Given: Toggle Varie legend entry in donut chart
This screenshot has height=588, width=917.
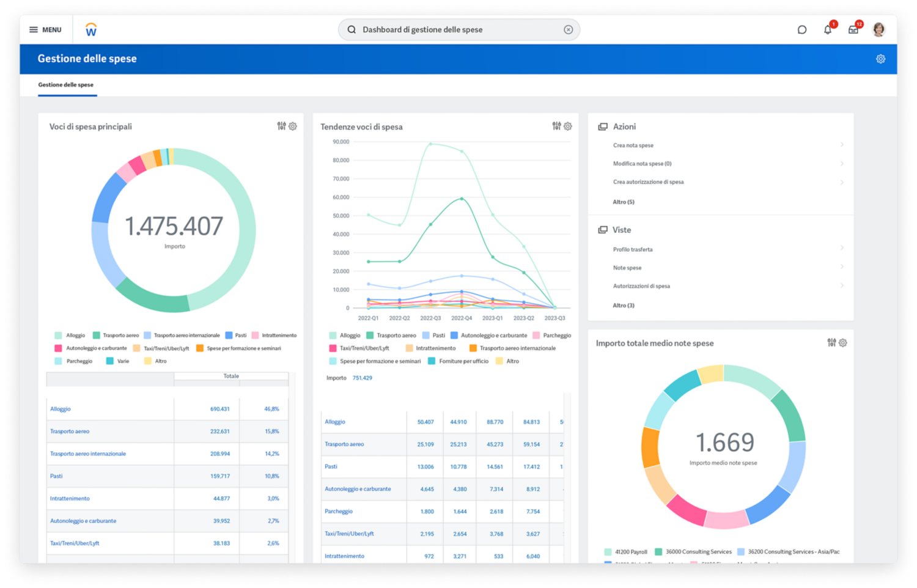Looking at the screenshot, I should click(x=117, y=361).
